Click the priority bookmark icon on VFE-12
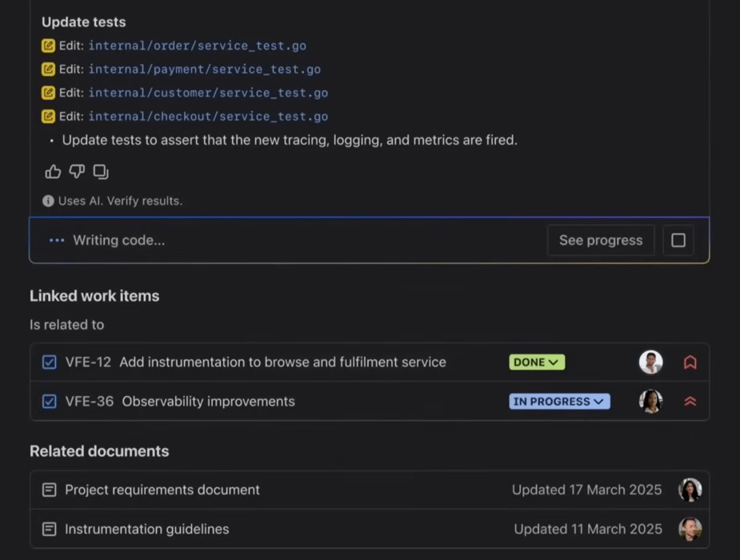This screenshot has width=740, height=560. tap(690, 362)
